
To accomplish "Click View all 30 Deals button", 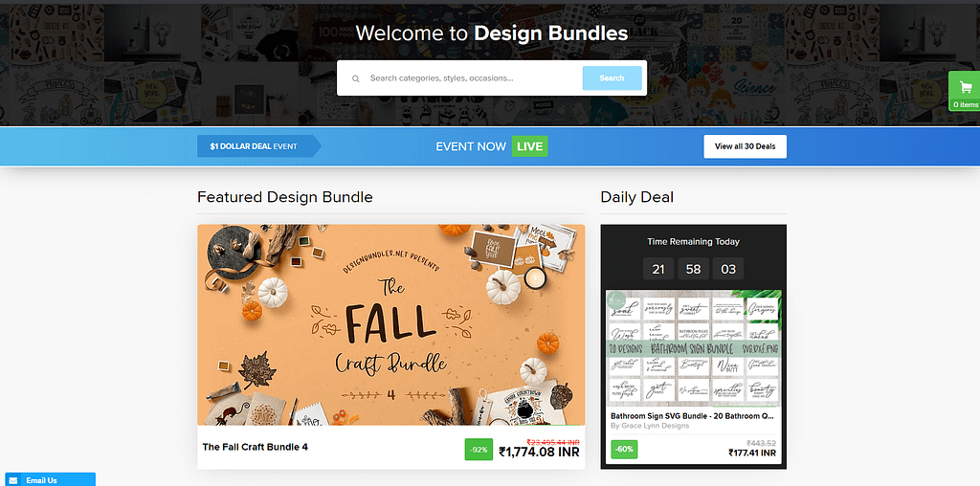I will click(x=745, y=146).
